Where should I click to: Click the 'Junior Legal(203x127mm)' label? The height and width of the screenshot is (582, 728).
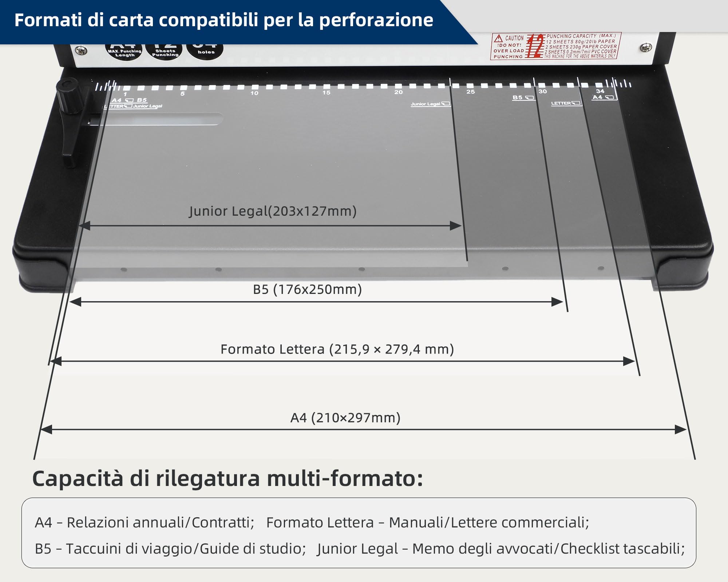[x=273, y=211]
